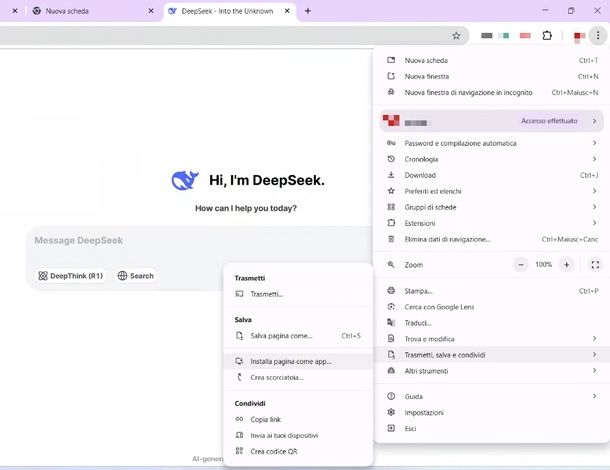Click Esci to quit Chrome
The height and width of the screenshot is (470, 610).
[492, 428]
